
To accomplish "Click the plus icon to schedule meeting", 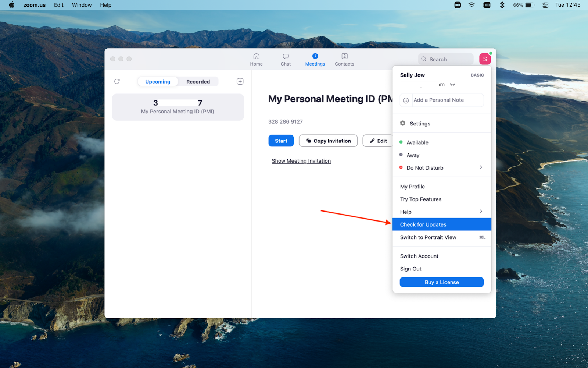I will pyautogui.click(x=240, y=81).
